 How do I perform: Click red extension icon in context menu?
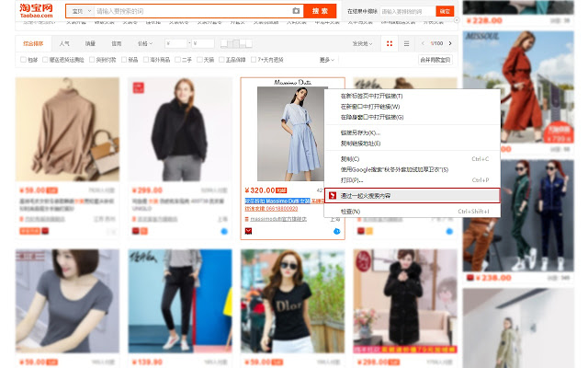pos(333,196)
